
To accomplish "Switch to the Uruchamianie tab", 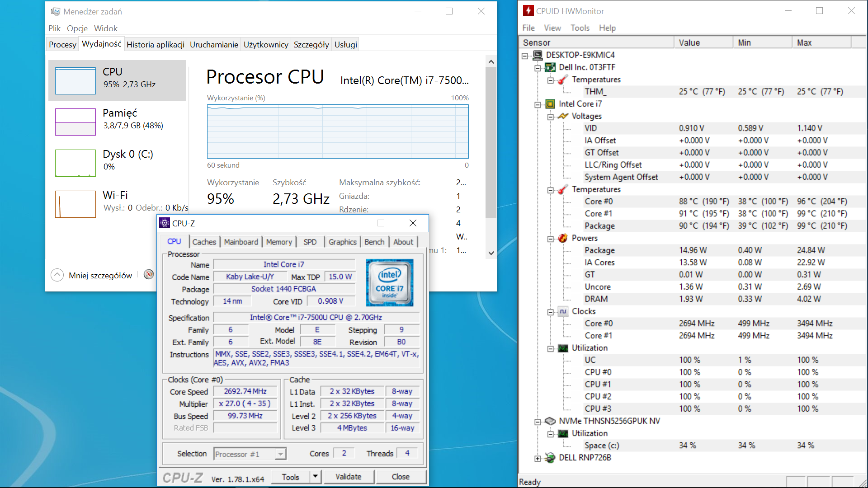I will click(x=214, y=44).
